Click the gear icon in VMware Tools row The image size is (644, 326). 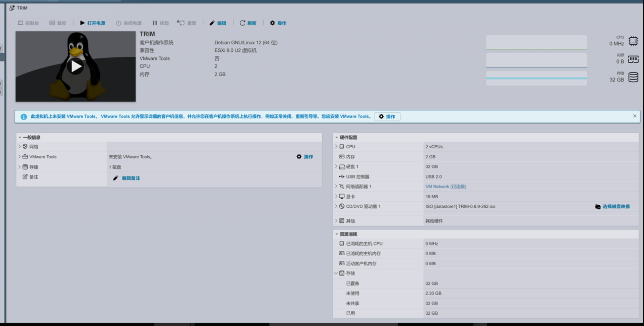(299, 157)
